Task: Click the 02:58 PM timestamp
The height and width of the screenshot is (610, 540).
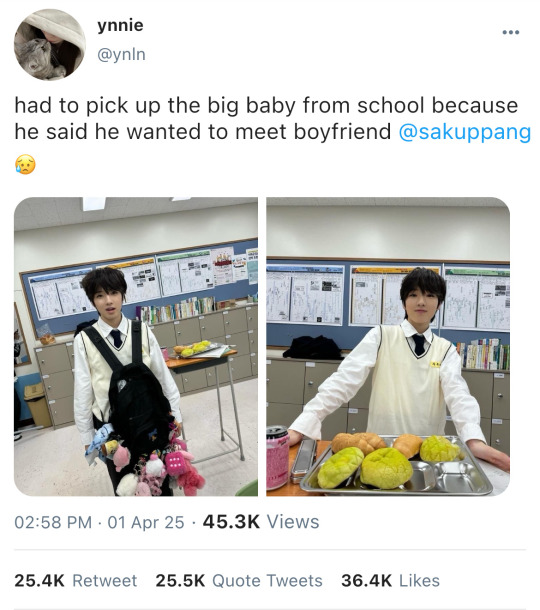Action: (x=53, y=522)
